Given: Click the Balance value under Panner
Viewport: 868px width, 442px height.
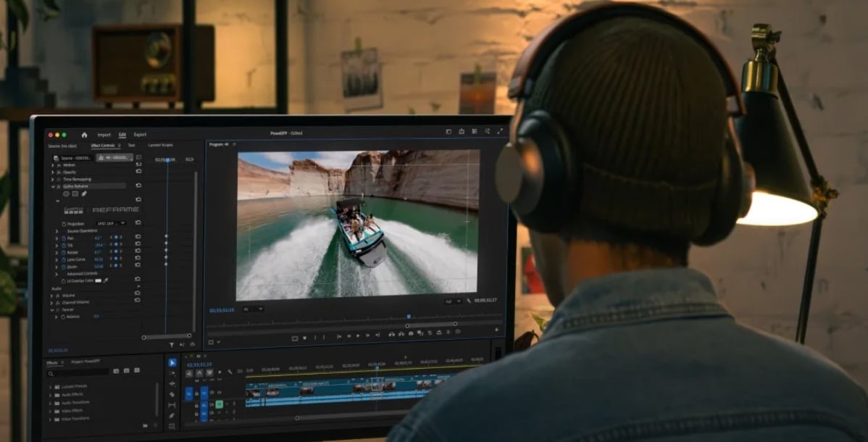Looking at the screenshot, I should point(96,317).
